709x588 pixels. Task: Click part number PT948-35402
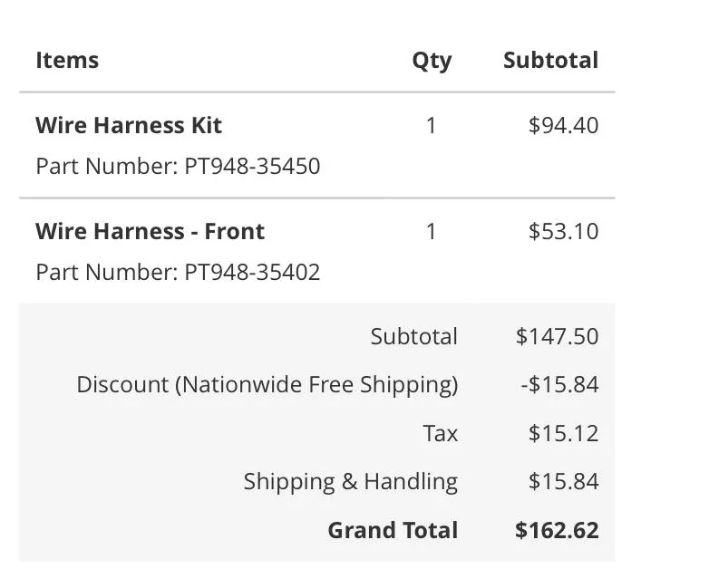[x=252, y=272]
